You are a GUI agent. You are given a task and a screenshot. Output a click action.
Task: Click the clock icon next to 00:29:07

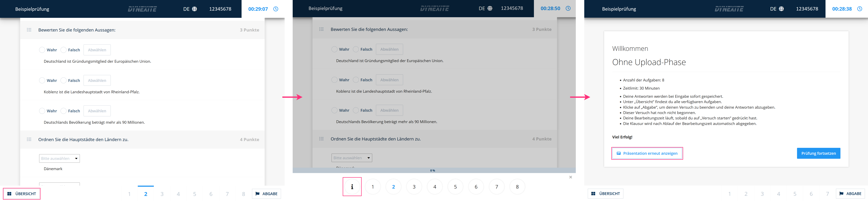click(x=276, y=9)
